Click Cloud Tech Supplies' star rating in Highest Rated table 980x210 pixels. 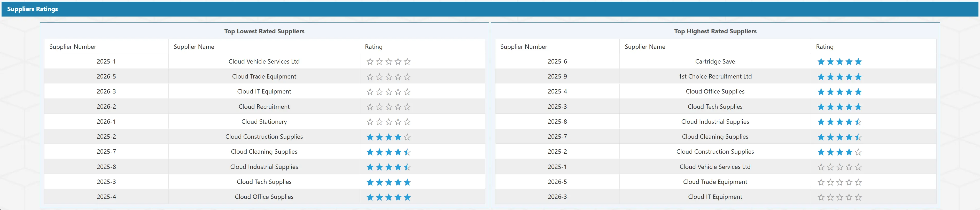click(840, 107)
